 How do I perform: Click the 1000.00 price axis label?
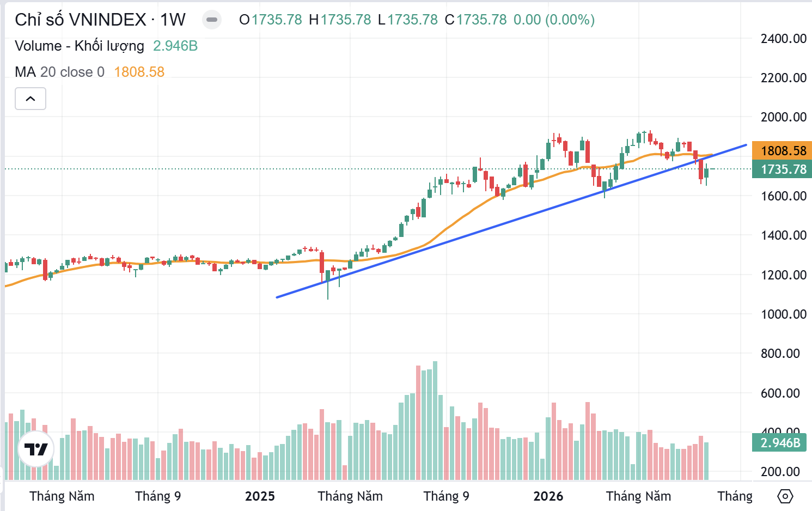(x=784, y=314)
